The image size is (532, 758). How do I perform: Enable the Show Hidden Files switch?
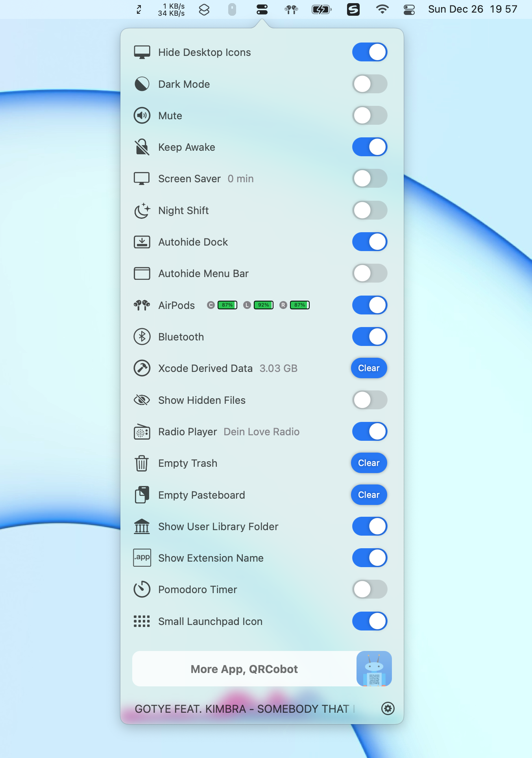click(x=369, y=400)
